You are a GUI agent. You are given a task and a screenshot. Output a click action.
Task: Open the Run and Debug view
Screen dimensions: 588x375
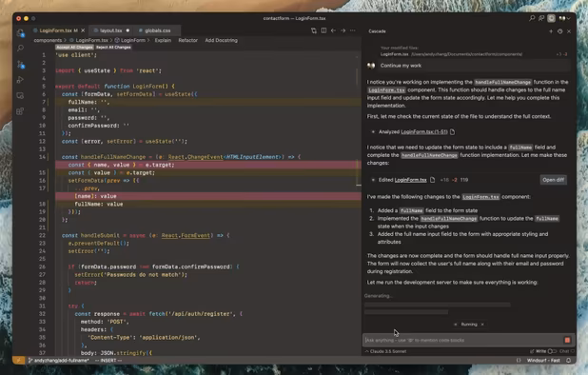click(20, 80)
